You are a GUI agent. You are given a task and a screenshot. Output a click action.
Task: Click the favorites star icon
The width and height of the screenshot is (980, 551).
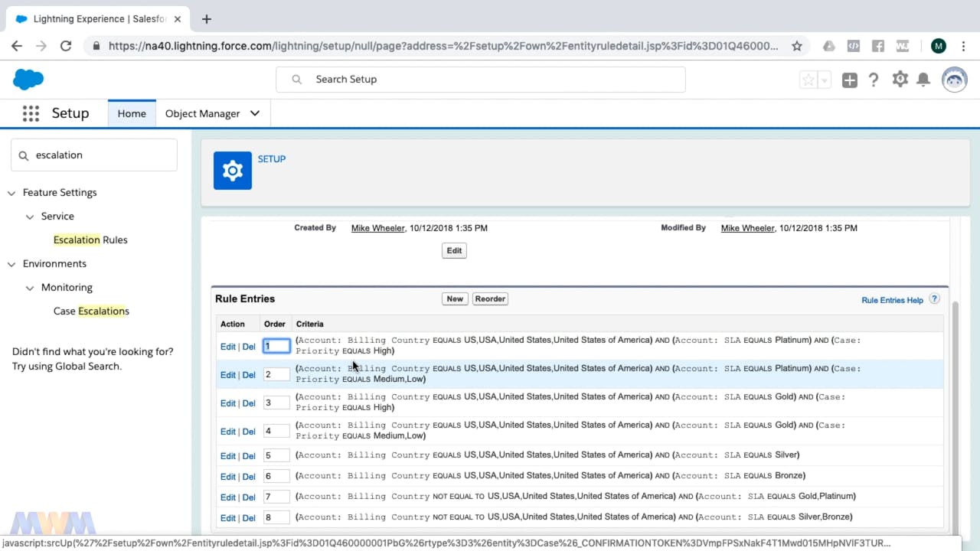(x=808, y=80)
